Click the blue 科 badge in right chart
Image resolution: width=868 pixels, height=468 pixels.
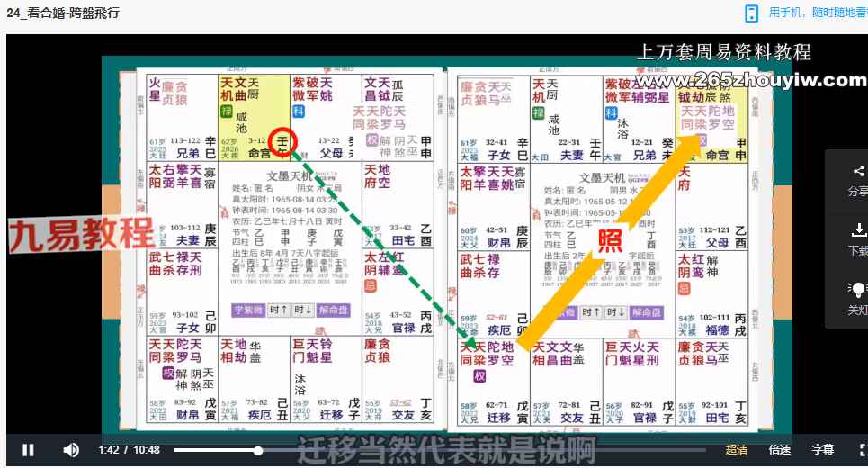[x=611, y=113]
